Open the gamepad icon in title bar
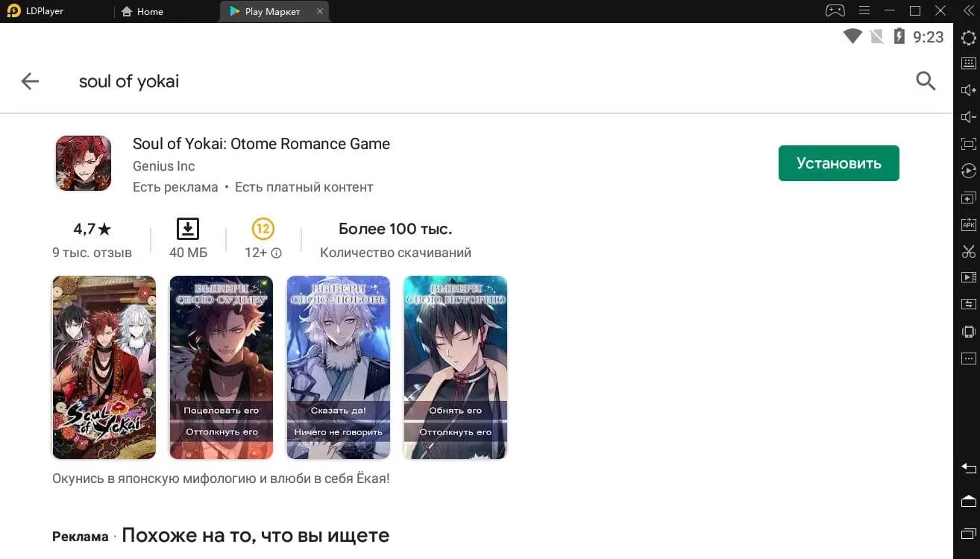 835,11
